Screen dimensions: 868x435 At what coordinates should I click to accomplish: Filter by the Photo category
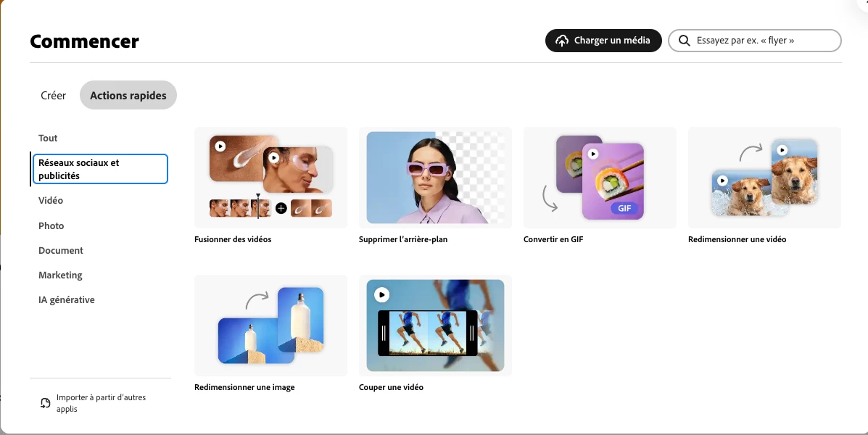(51, 225)
